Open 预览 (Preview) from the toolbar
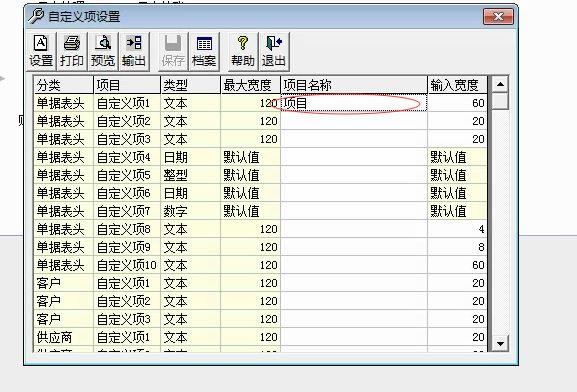This screenshot has width=577, height=392. (103, 51)
